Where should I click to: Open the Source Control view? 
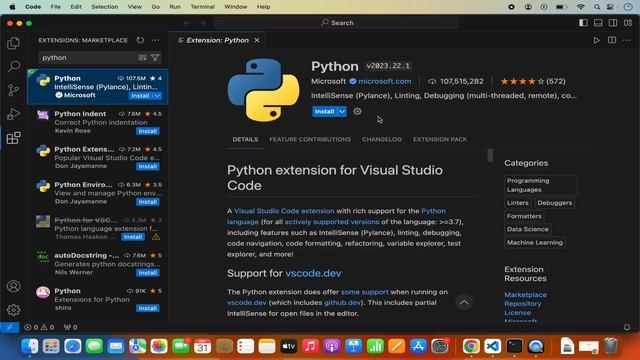pyautogui.click(x=13, y=90)
